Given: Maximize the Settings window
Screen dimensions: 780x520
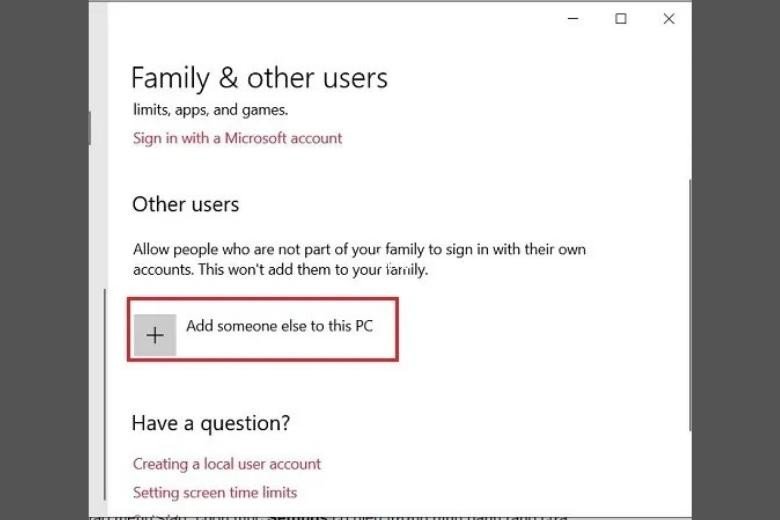Looking at the screenshot, I should click(x=621, y=19).
